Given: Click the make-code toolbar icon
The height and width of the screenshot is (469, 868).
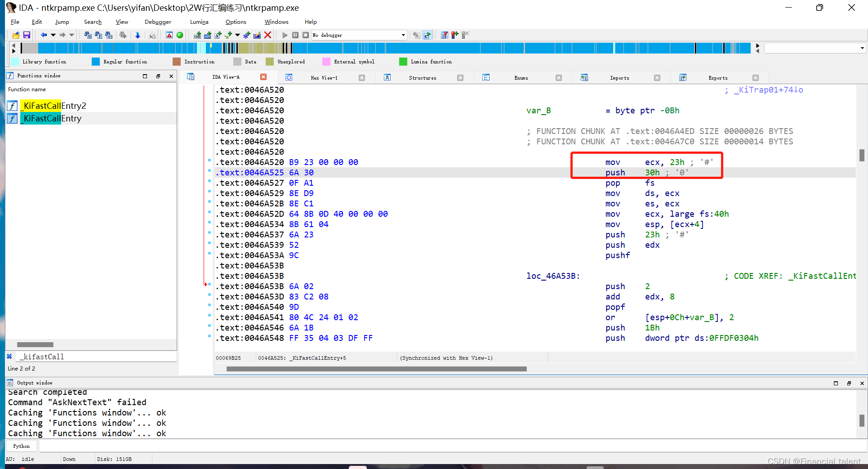Looking at the screenshot, I should tap(197, 35).
